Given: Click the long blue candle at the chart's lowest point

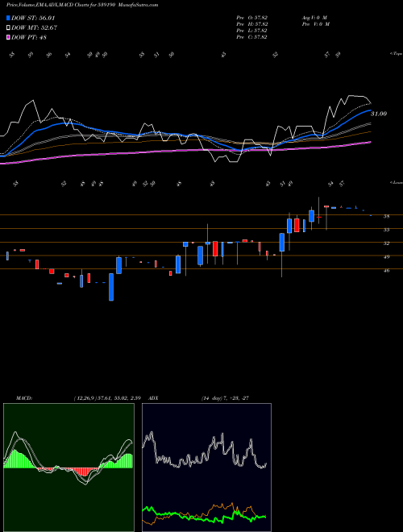Looking at the screenshot, I should click(111, 287).
